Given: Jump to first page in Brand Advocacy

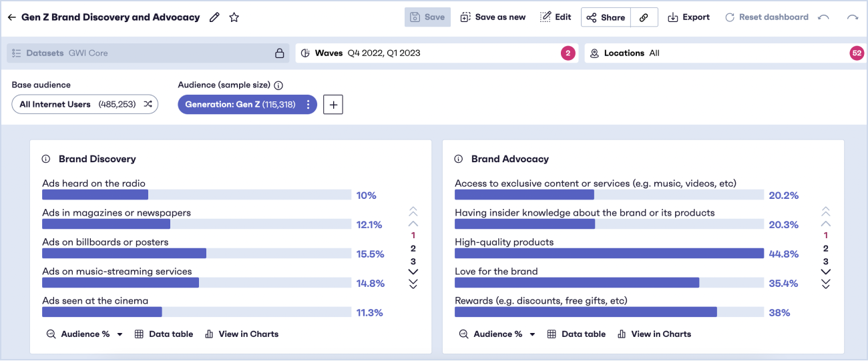Looking at the screenshot, I should (826, 212).
